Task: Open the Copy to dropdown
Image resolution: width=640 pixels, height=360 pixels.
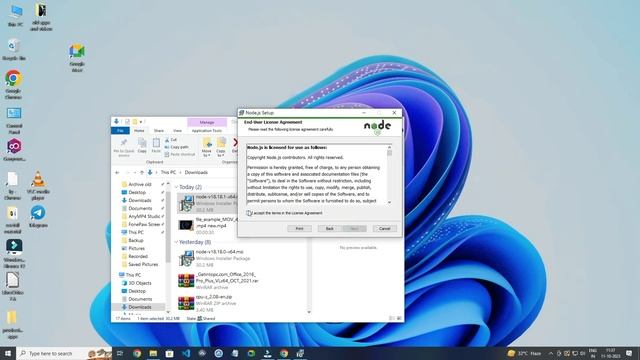Action: 221,148
